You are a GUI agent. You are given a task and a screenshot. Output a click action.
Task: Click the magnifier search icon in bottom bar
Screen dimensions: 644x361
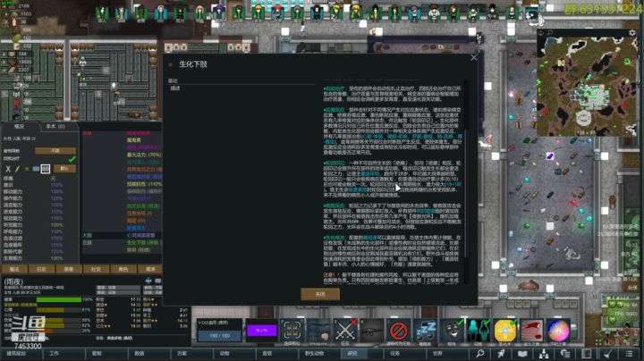tap(479, 354)
